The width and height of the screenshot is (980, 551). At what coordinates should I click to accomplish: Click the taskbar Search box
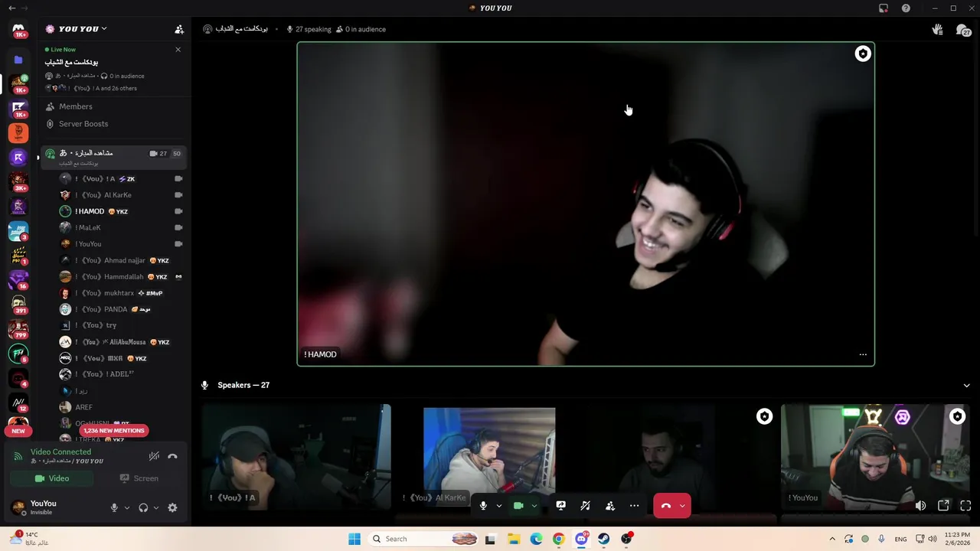pos(422,539)
